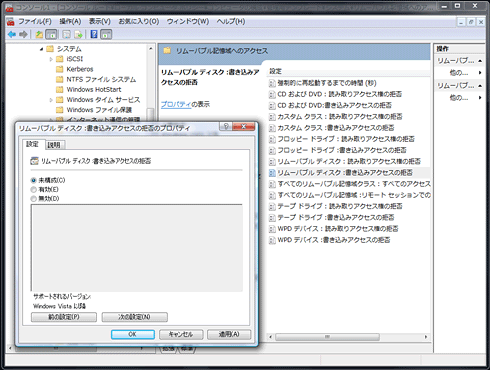Click the list's horizontal scroll right arrow
490x370 pixels.
[426, 337]
